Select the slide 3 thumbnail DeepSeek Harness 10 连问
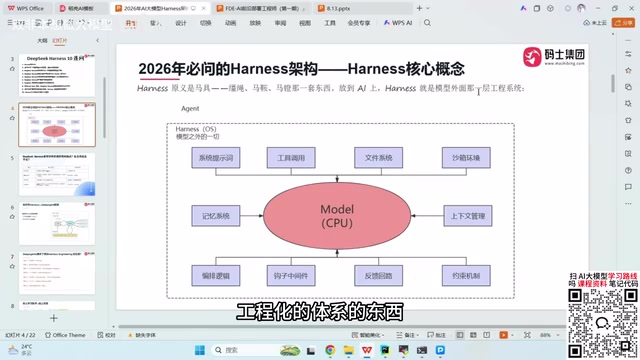Image resolution: width=640 pixels, height=360 pixels. pos(57,75)
